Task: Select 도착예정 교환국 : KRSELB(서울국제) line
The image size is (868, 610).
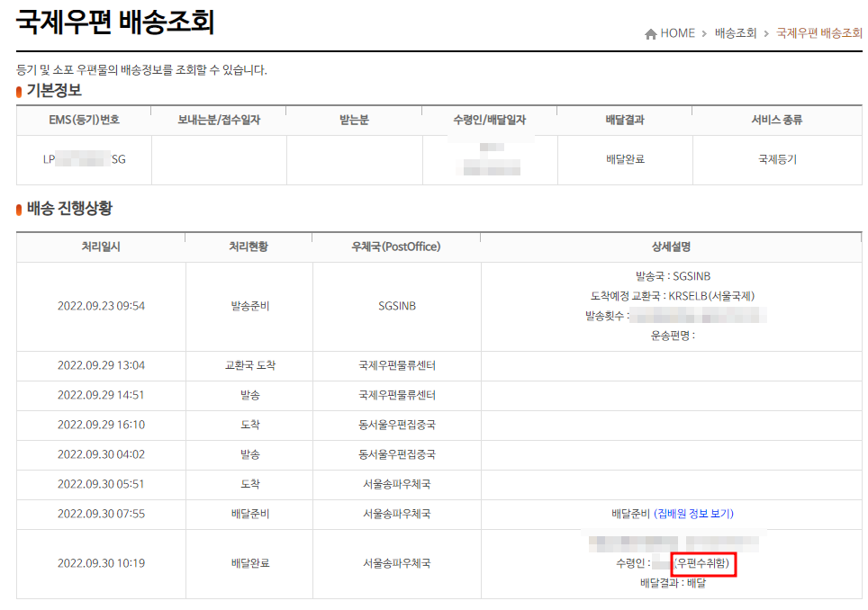Action: (673, 296)
